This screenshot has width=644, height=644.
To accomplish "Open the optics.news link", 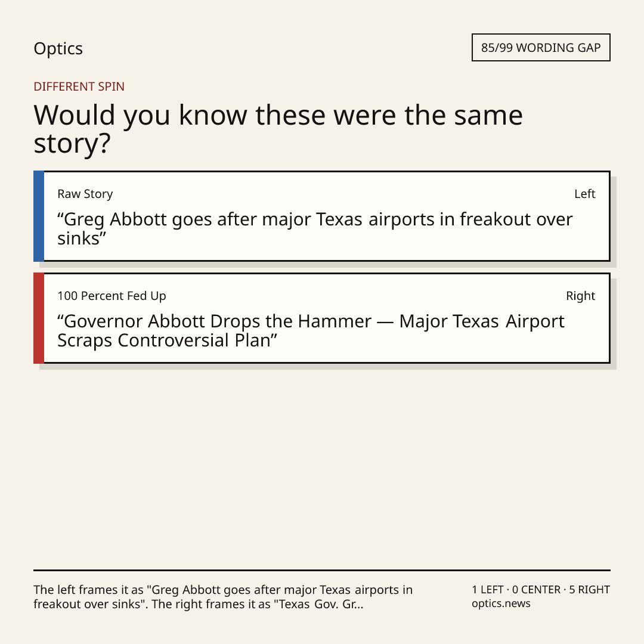I will 501,603.
